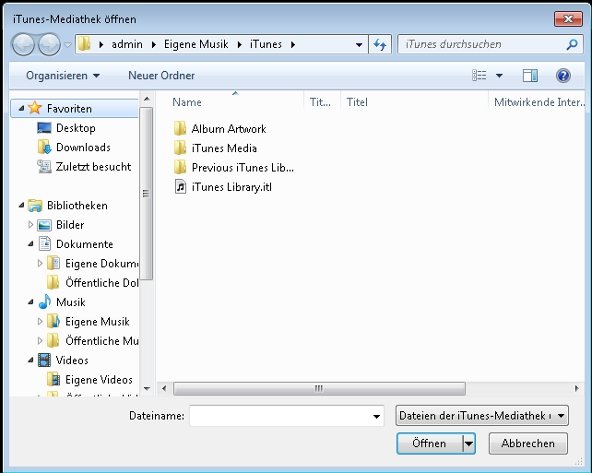Select Bibliotheken in the navigation pane
The height and width of the screenshot is (473, 592).
tap(77, 205)
